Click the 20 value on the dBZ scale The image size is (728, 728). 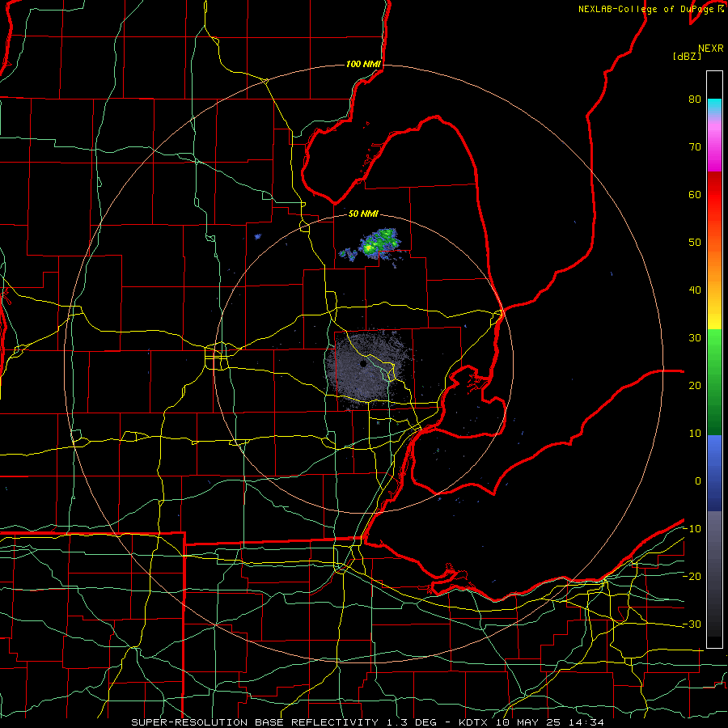695,386
